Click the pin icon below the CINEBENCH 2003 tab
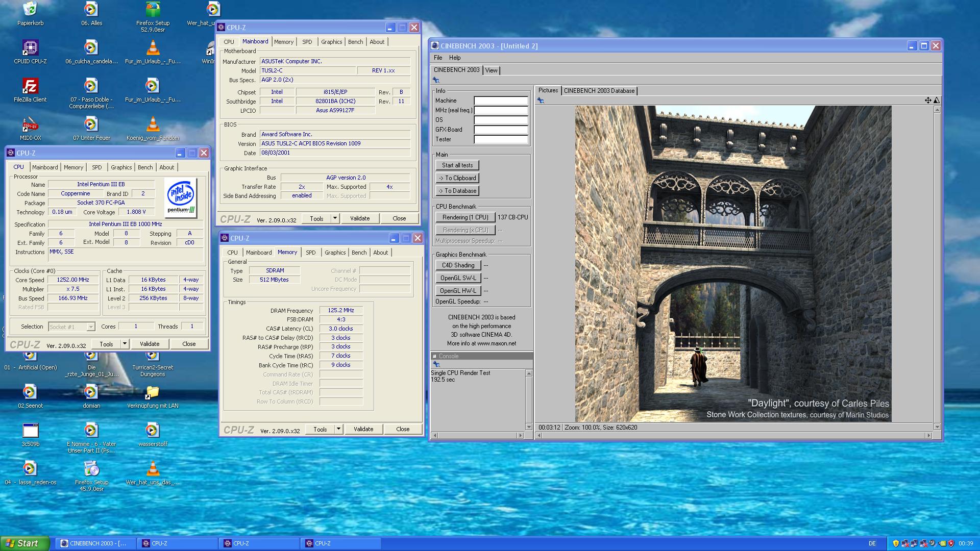 click(x=436, y=80)
